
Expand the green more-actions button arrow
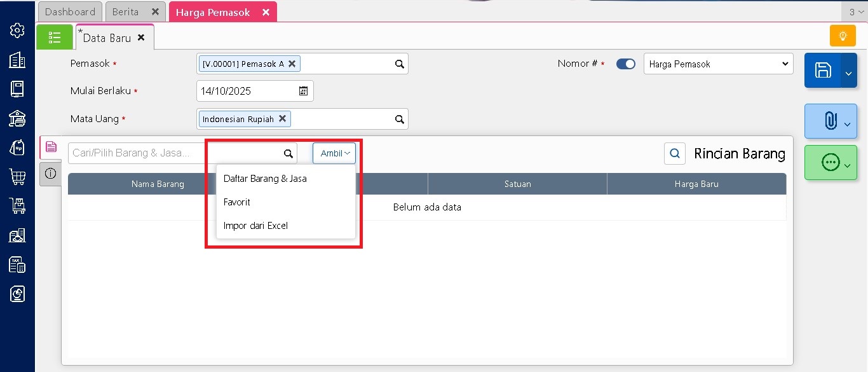tap(848, 165)
